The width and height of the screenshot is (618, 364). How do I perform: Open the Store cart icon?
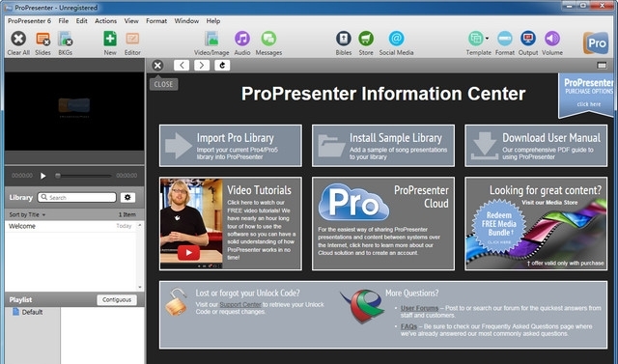click(x=366, y=39)
